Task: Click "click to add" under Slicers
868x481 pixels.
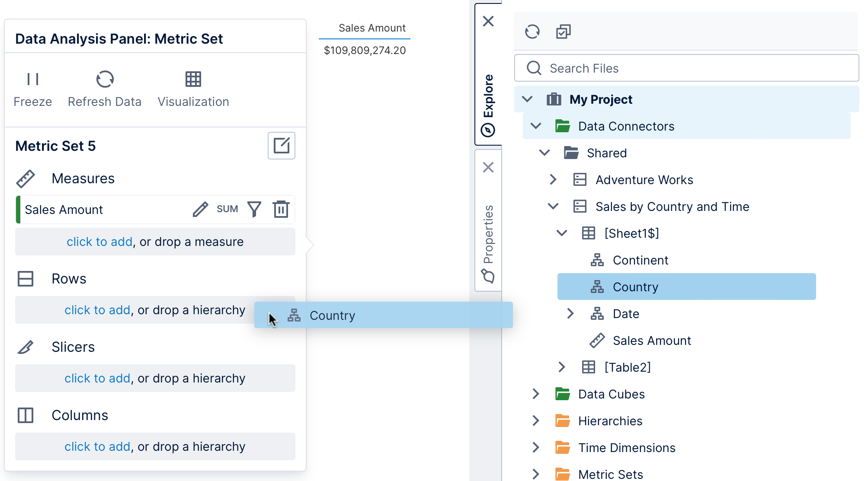Action: pos(97,378)
